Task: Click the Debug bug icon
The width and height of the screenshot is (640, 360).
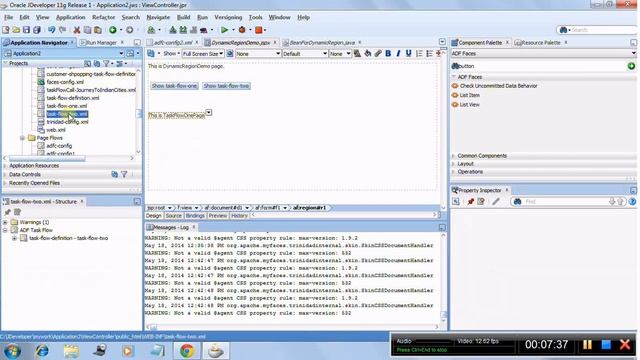Action: 242,30
